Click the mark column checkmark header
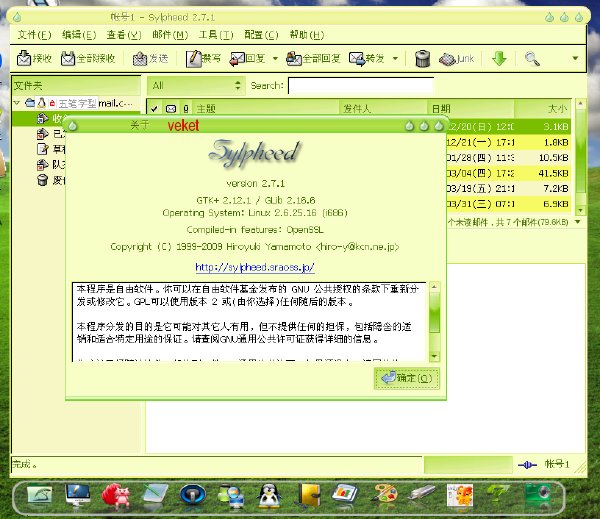 [154, 109]
